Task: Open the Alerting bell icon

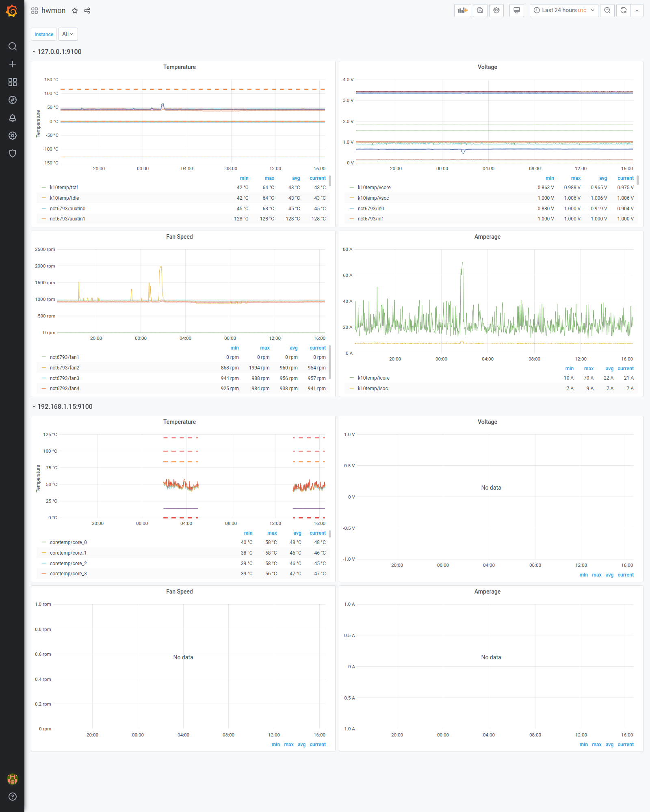Action: [x=13, y=118]
